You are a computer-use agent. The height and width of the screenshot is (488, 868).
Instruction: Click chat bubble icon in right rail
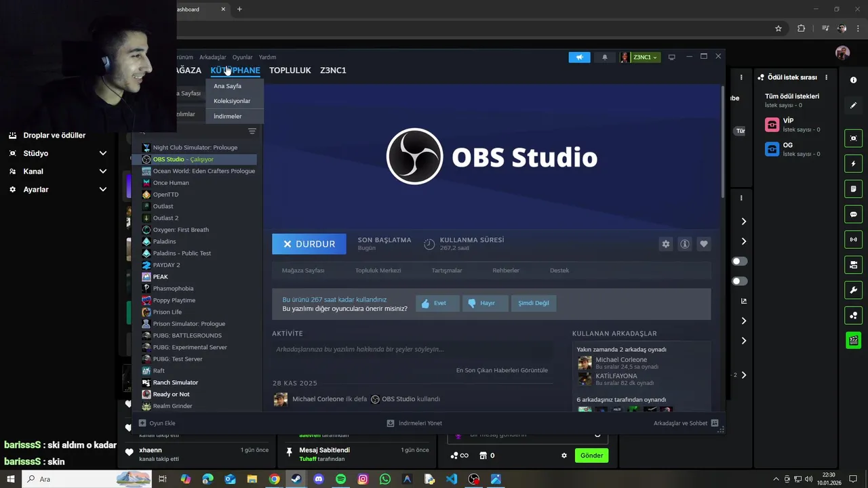point(853,214)
